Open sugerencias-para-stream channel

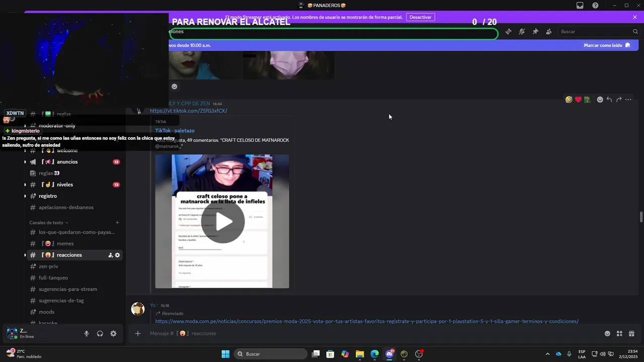pos(68,289)
